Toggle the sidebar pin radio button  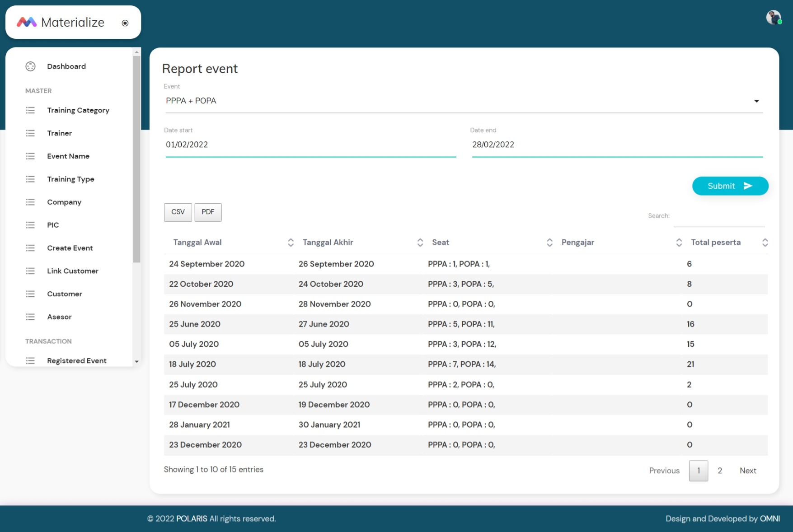(x=125, y=23)
